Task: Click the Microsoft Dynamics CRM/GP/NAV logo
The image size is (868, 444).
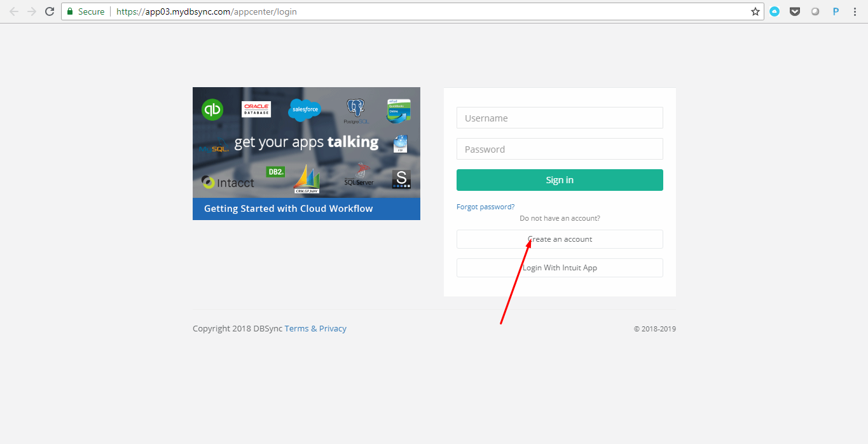Action: point(307,179)
